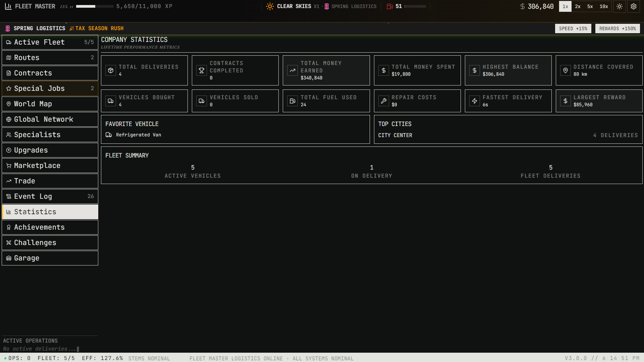This screenshot has height=362, width=644.
Task: Click the Repair Costs wrench icon
Action: pos(384,101)
